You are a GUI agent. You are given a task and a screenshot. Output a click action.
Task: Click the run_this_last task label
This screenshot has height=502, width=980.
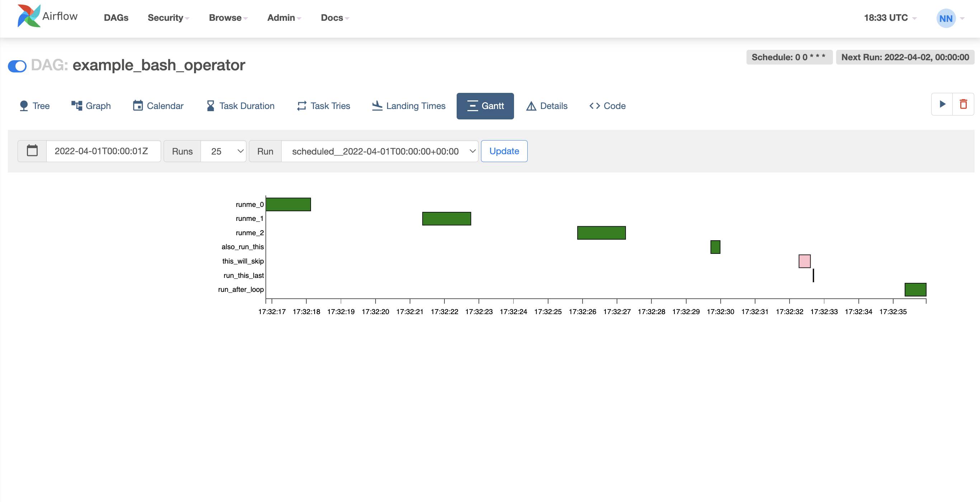(244, 275)
